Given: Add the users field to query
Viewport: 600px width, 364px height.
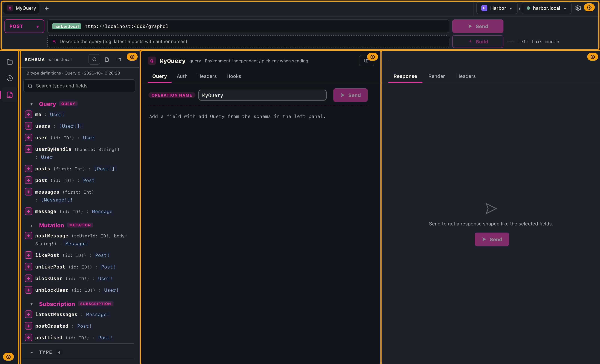Looking at the screenshot, I should [x=28, y=126].
